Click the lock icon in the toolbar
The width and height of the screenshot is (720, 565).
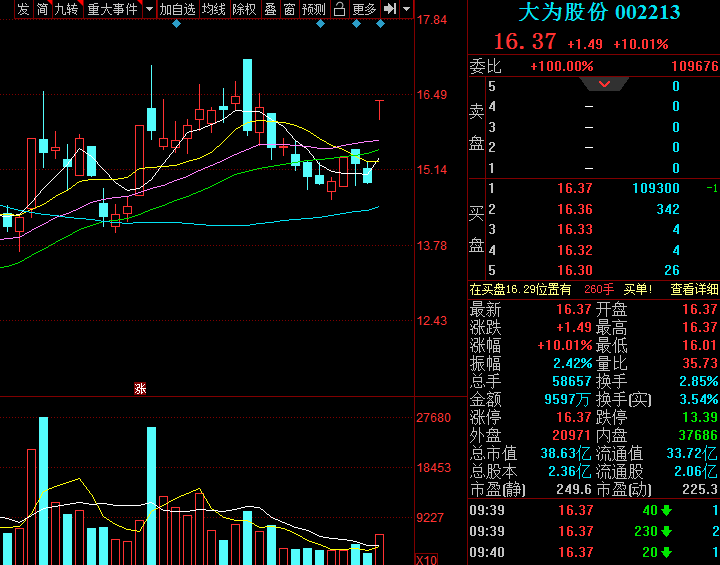point(339,9)
